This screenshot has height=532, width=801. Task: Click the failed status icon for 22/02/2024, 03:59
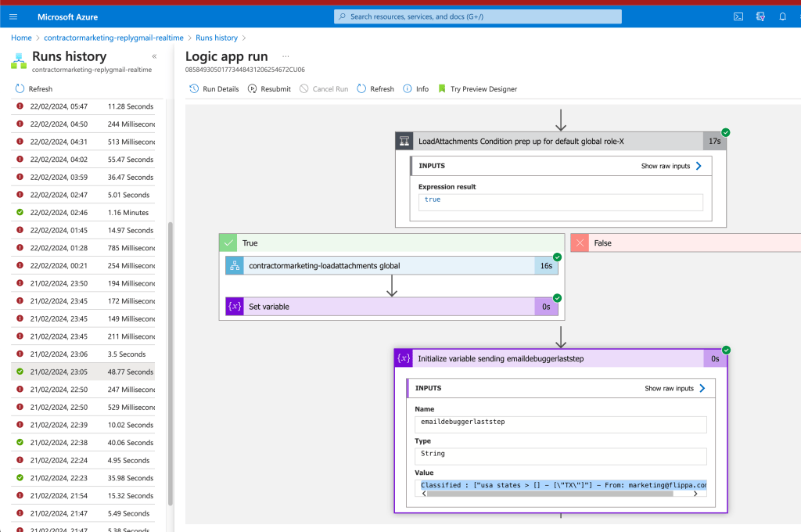coord(20,177)
